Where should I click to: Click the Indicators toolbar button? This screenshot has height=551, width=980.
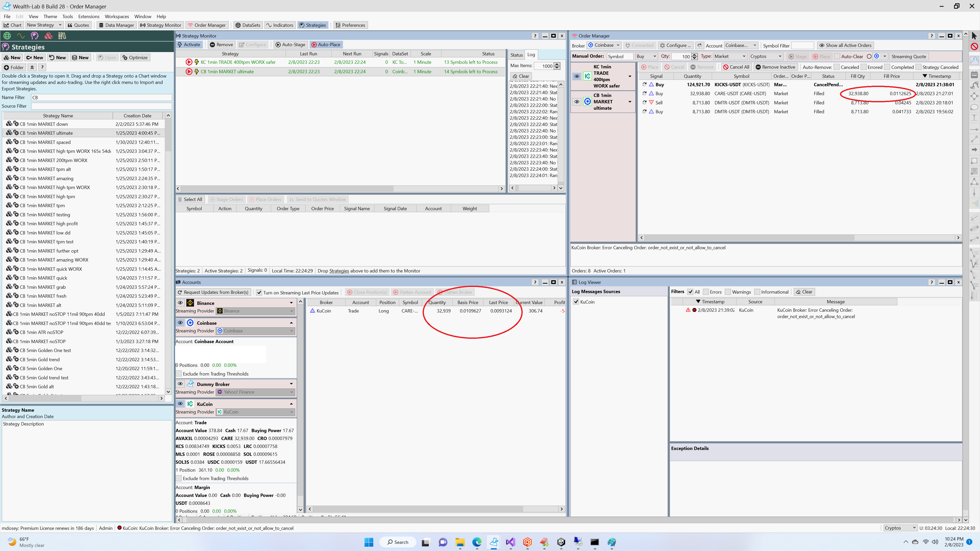[280, 25]
